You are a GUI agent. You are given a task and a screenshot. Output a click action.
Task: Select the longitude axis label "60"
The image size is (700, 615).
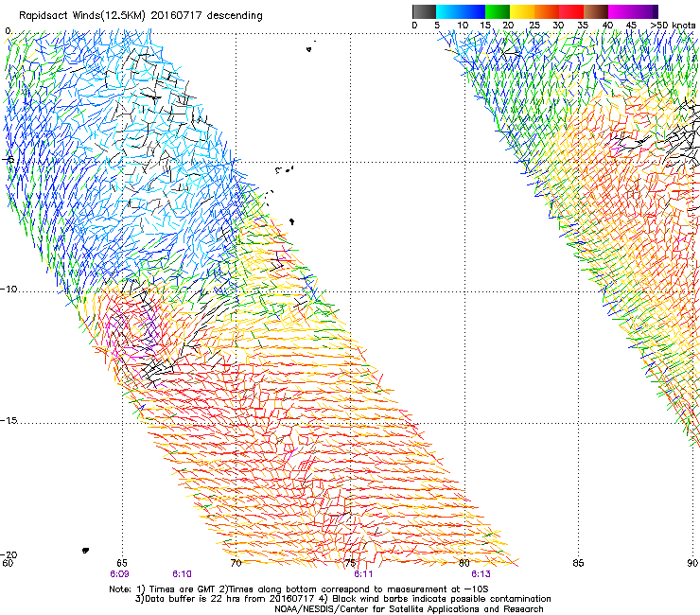tap(8, 563)
